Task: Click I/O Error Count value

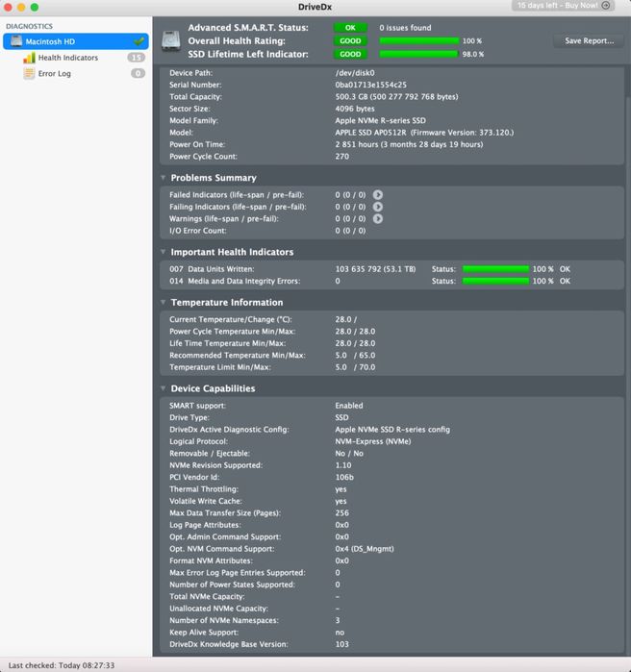Action: [x=350, y=231]
